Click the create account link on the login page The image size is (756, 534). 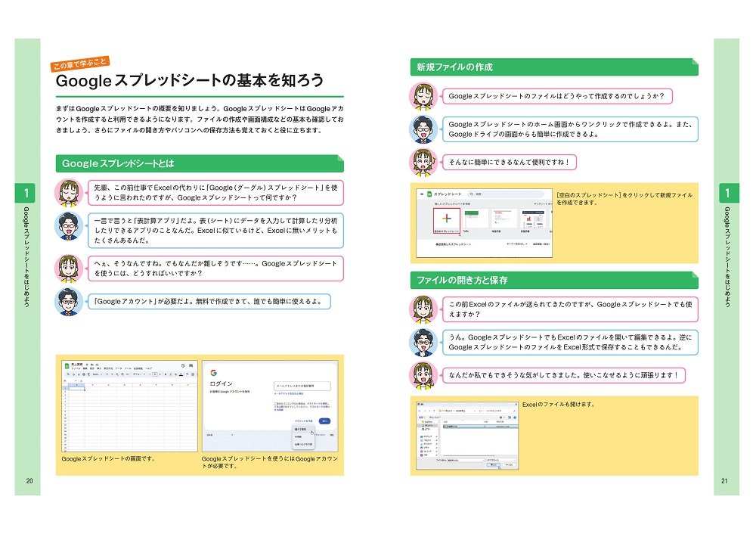pos(304,421)
